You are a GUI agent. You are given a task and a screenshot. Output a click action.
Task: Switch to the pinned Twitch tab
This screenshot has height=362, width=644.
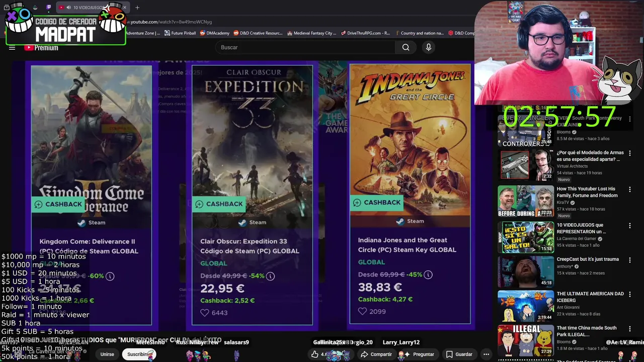click(x=48, y=8)
